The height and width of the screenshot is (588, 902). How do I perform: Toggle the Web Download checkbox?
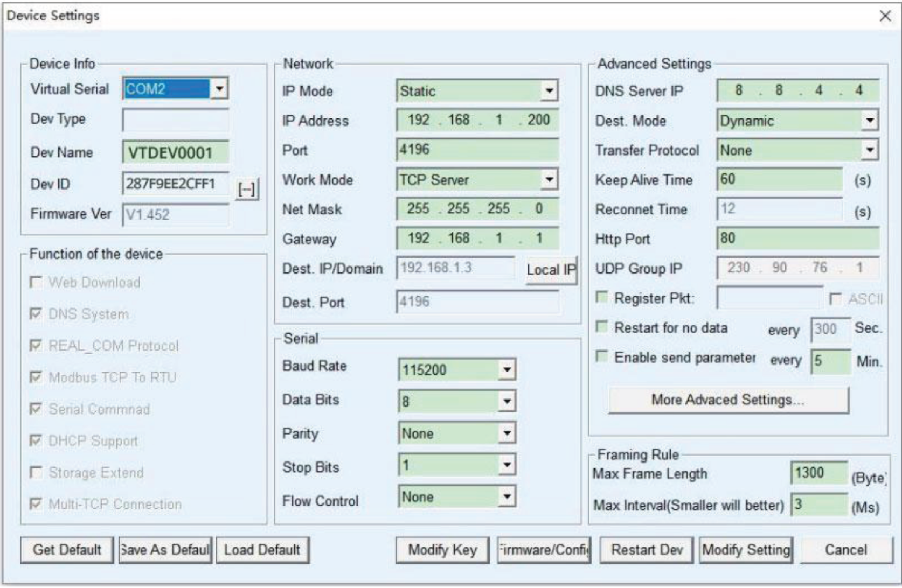coord(36,282)
